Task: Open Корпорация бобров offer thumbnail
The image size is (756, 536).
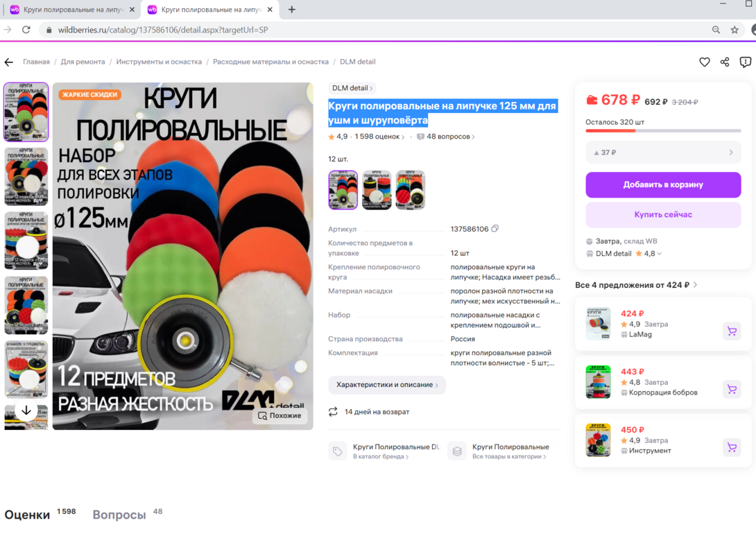Action: (598, 382)
